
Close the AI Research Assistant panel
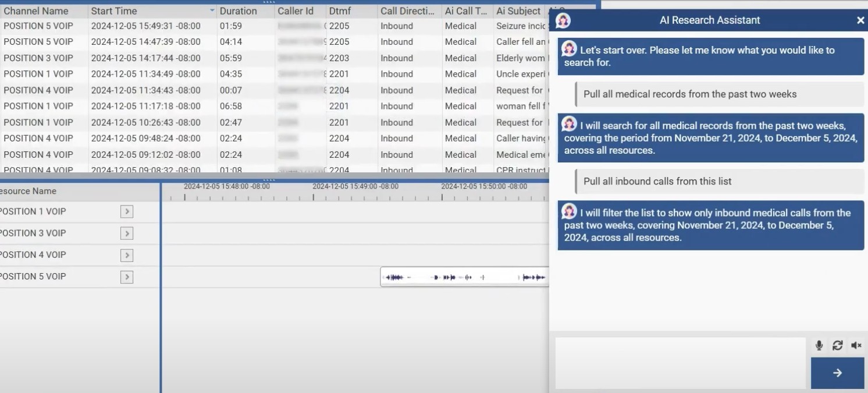click(859, 20)
